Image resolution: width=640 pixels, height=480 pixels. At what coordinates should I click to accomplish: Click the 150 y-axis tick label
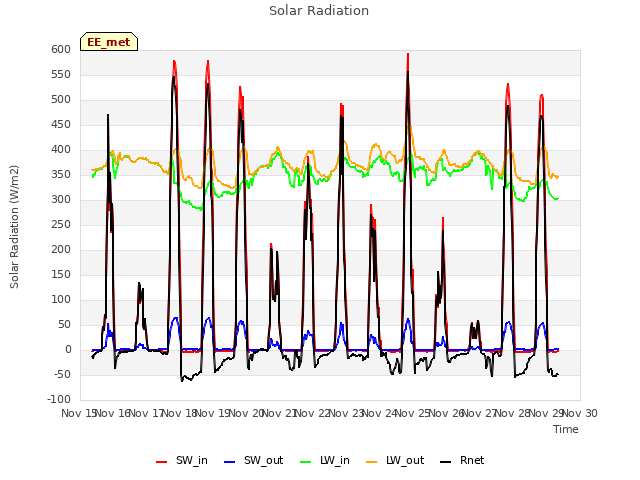point(61,274)
